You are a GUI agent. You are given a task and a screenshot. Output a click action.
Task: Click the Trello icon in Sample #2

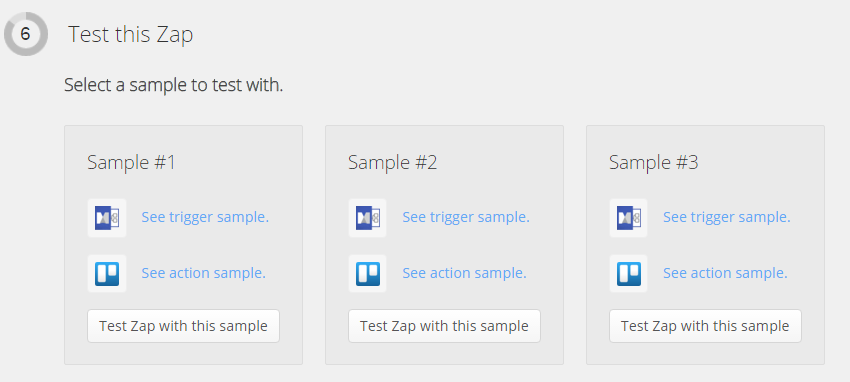[368, 274]
